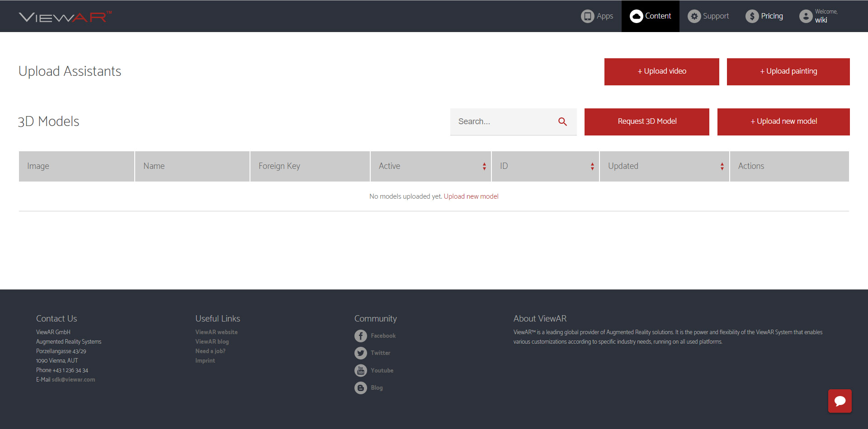This screenshot has width=868, height=429.
Task: Click the user profile avatar icon
Action: pyautogui.click(x=806, y=16)
